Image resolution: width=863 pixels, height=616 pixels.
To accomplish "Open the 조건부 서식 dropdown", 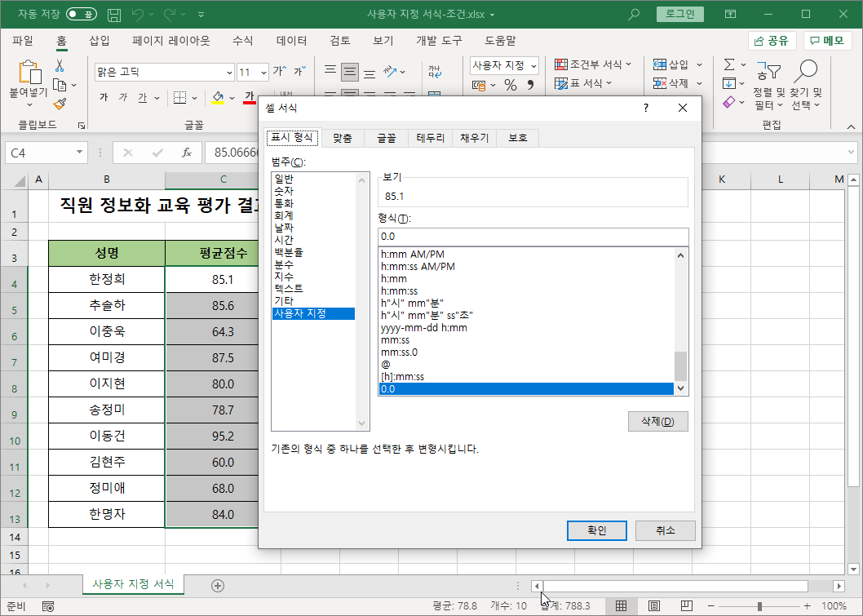I will [593, 64].
